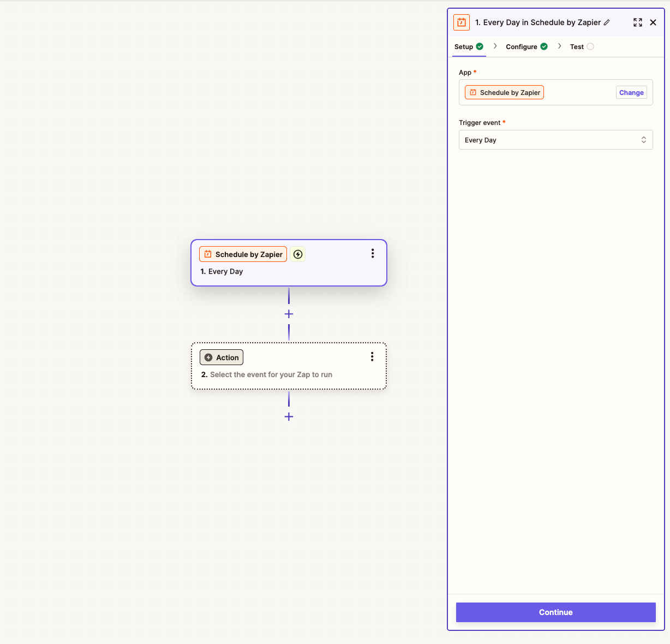The height and width of the screenshot is (644, 670).
Task: Select the '1. Every Day' trigger card text
Action: pyautogui.click(x=222, y=271)
